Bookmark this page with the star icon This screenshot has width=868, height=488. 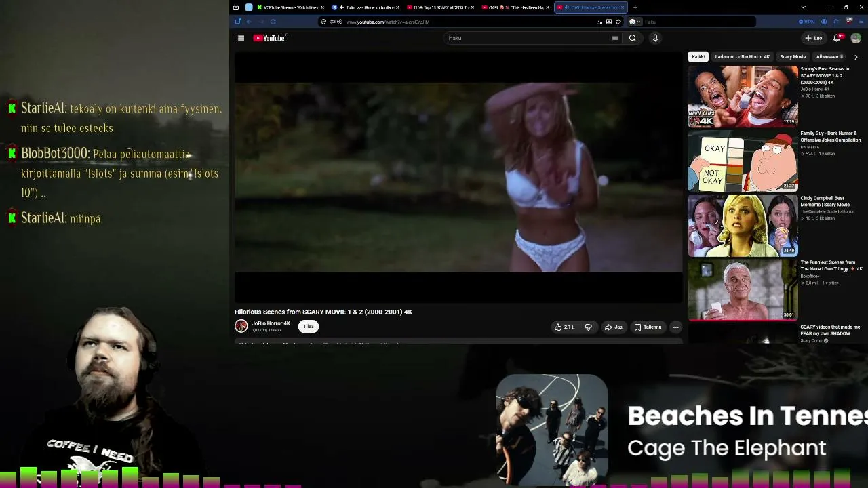click(618, 22)
